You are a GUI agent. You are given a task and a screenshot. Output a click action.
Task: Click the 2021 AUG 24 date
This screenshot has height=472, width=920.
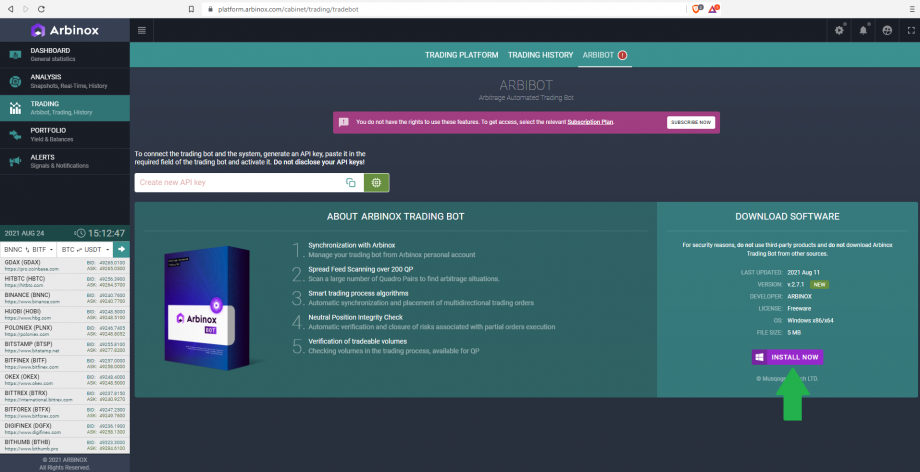click(x=25, y=233)
